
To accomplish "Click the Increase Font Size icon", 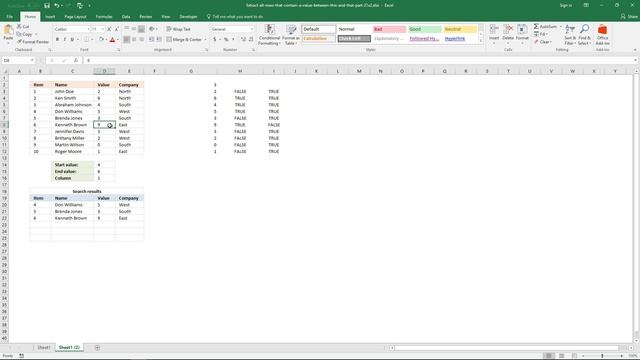I will tap(109, 29).
